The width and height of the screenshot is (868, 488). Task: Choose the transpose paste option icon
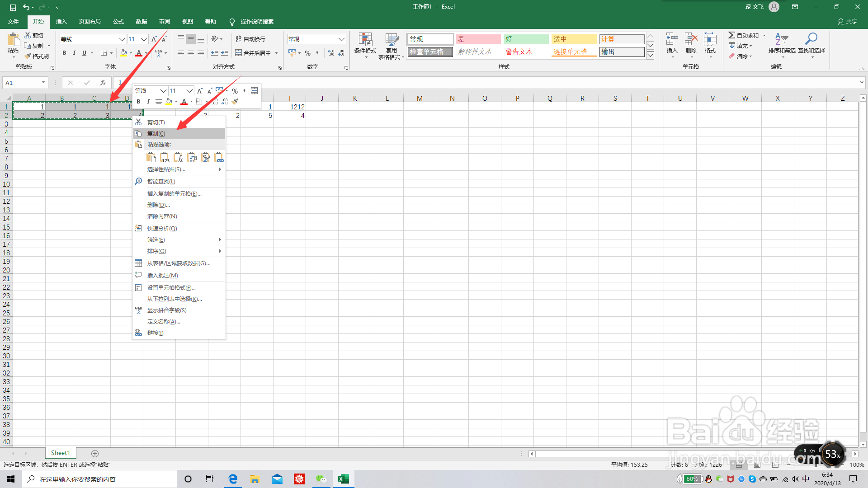pyautogui.click(x=192, y=157)
